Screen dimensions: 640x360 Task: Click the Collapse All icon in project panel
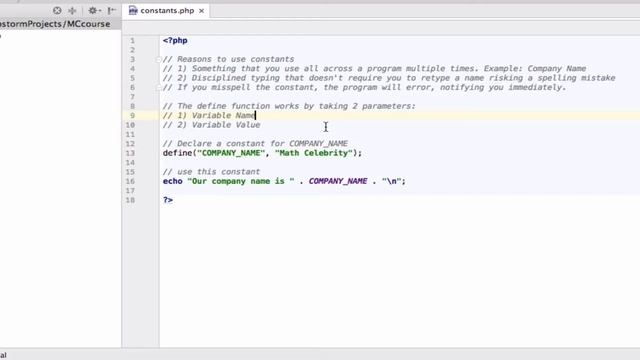(72, 11)
